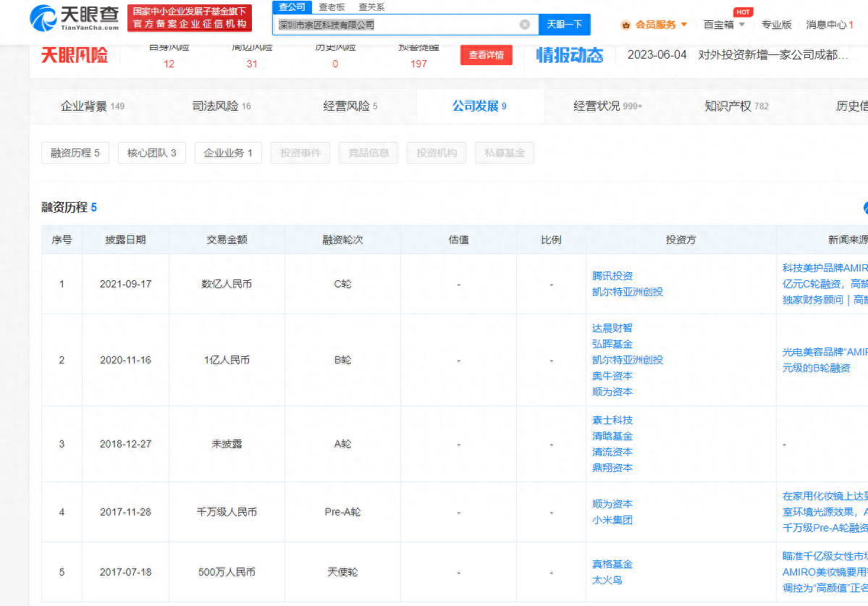This screenshot has height=606, width=868.
Task: Switch to the 查老板 search tab
Action: pyautogui.click(x=332, y=7)
